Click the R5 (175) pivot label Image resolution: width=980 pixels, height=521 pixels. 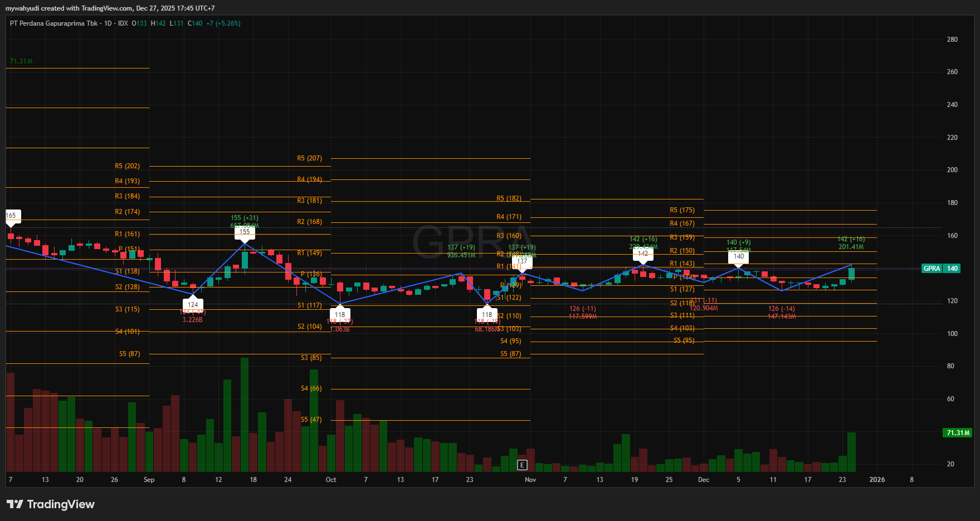pos(682,210)
